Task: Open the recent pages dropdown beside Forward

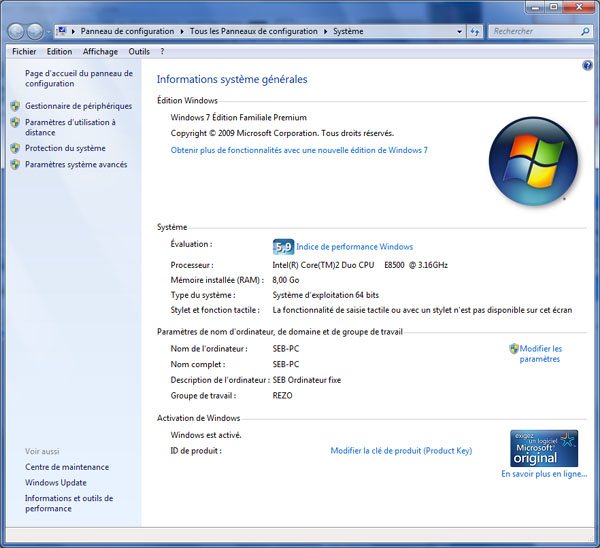Action: pos(48,32)
